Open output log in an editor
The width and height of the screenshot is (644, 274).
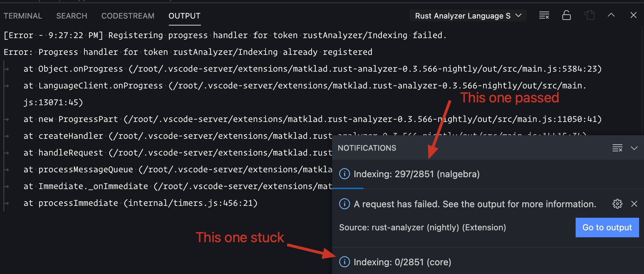point(590,15)
